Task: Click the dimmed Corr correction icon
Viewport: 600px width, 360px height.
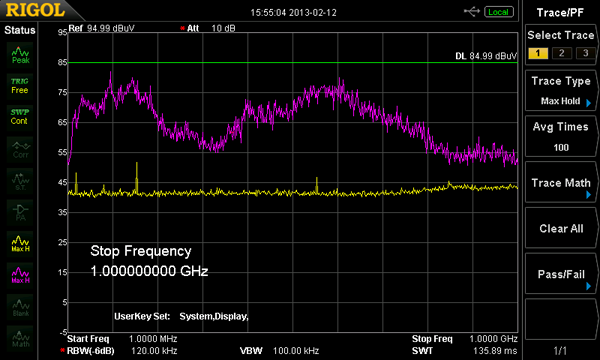Action: [20, 149]
